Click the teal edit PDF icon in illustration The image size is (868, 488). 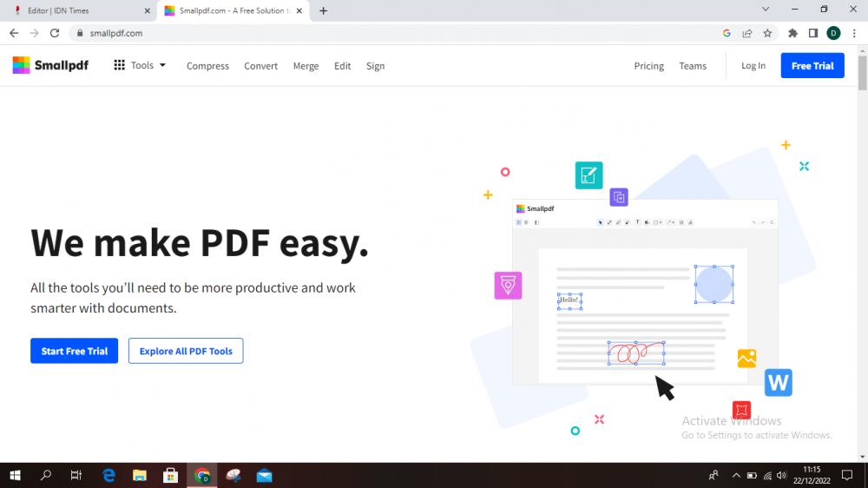point(589,175)
